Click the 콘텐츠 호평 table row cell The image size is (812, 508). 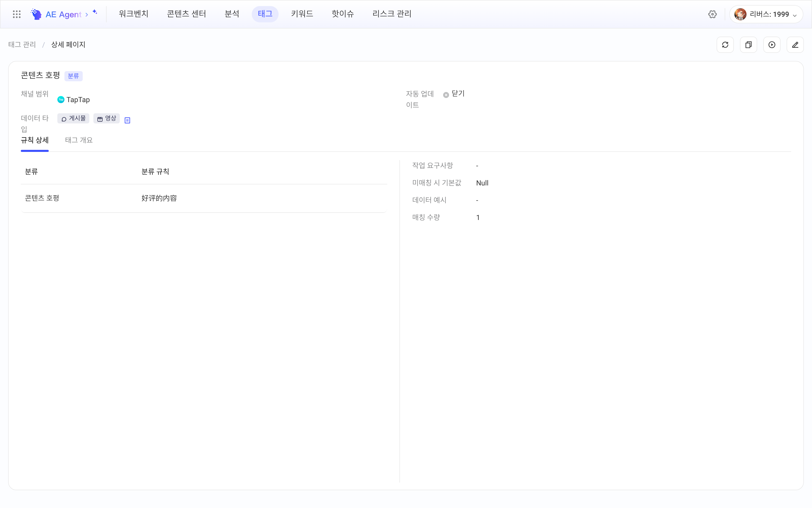click(x=42, y=198)
